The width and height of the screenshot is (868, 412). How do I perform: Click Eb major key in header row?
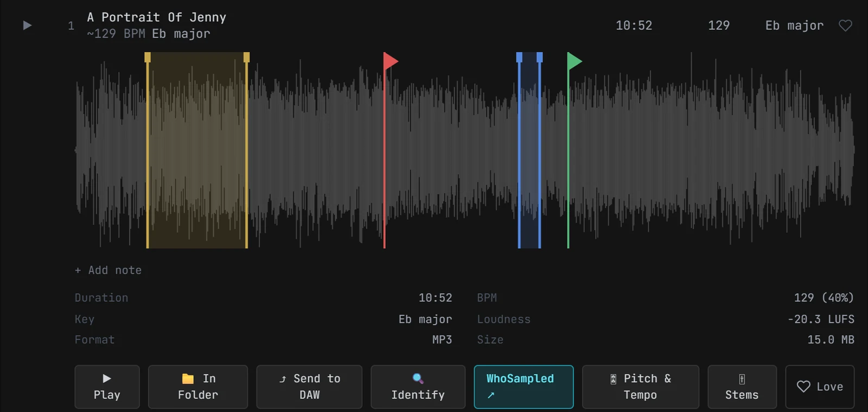pos(794,26)
